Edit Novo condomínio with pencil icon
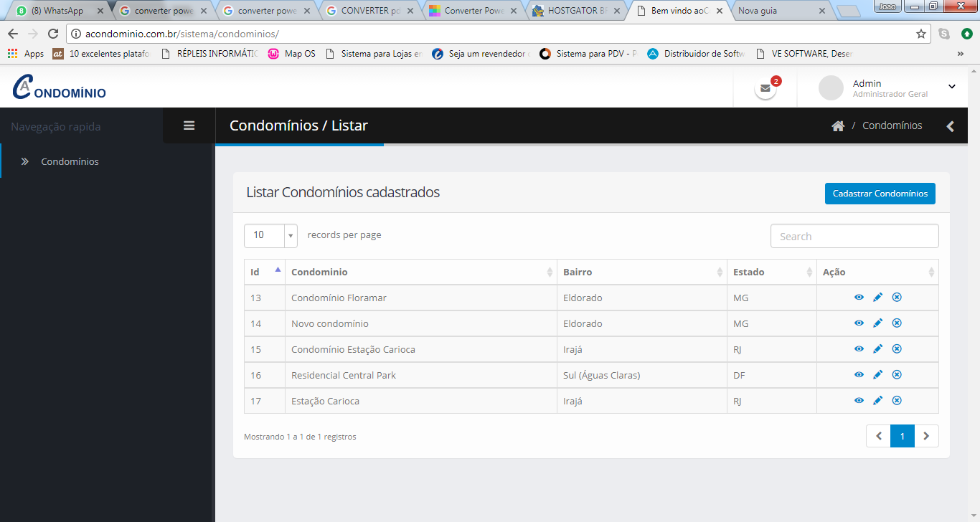The height and width of the screenshot is (522, 980). 877,323
